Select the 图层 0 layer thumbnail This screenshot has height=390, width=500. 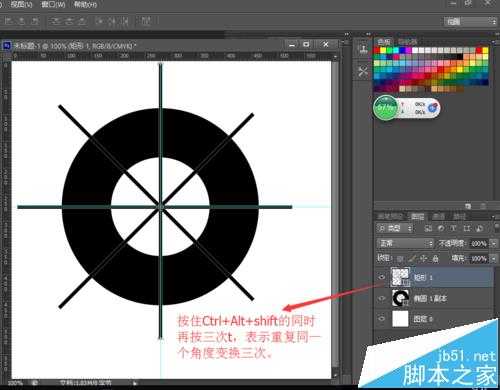coord(400,319)
